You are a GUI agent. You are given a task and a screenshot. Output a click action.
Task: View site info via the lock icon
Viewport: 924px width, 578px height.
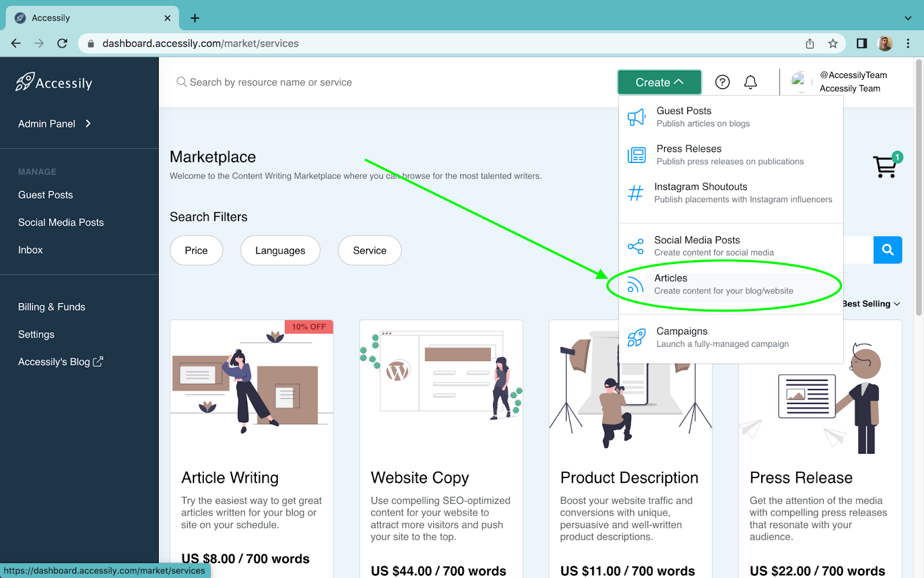(x=91, y=43)
